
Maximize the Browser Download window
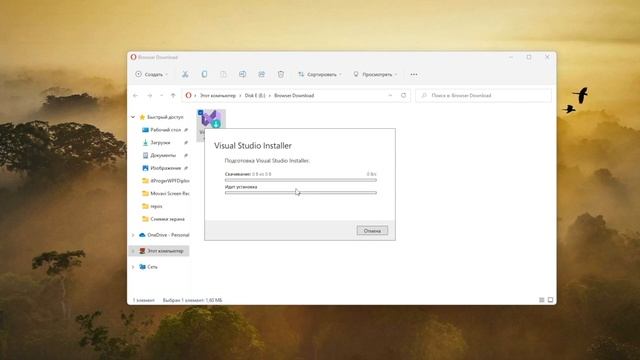pyautogui.click(x=529, y=57)
